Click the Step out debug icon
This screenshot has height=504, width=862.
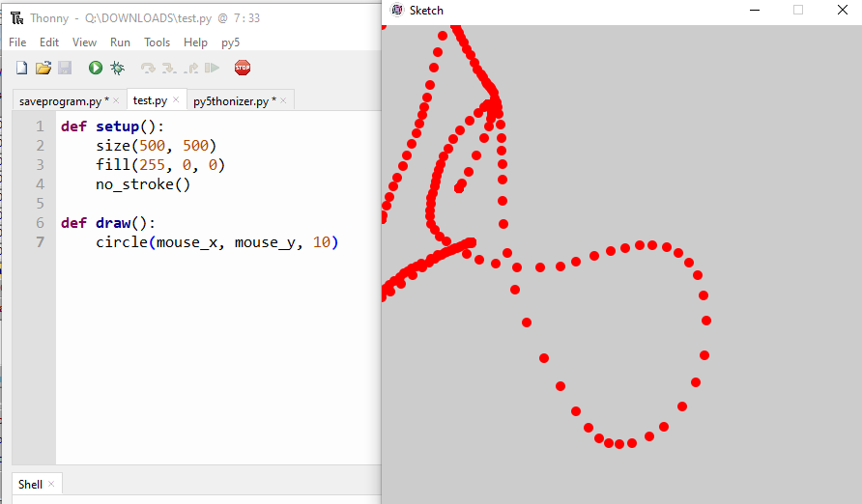tap(190, 68)
